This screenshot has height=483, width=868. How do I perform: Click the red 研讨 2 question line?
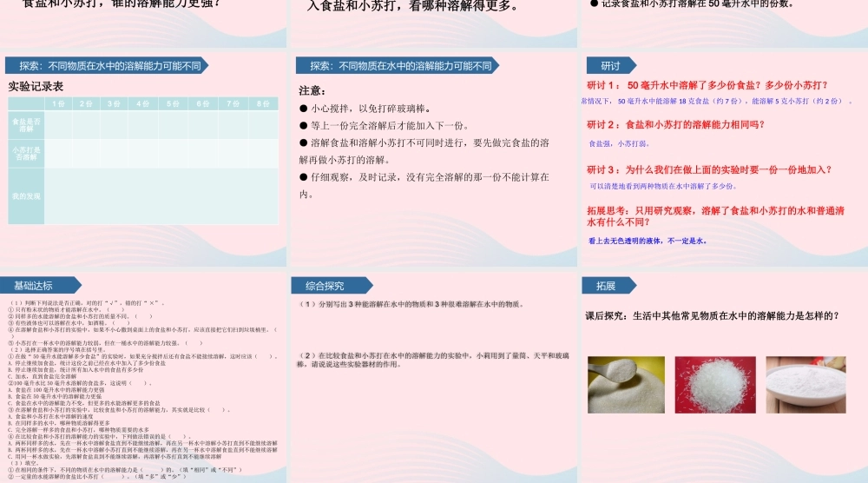(675, 124)
